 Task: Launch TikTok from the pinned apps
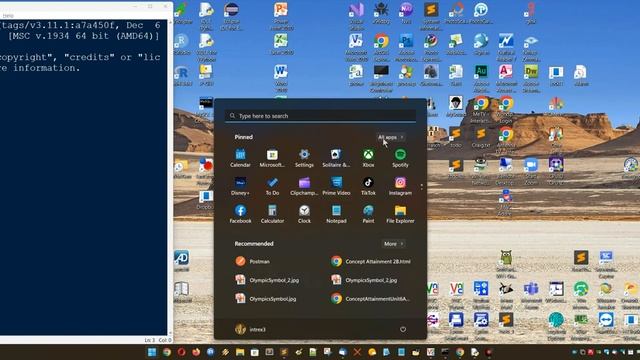368,187
